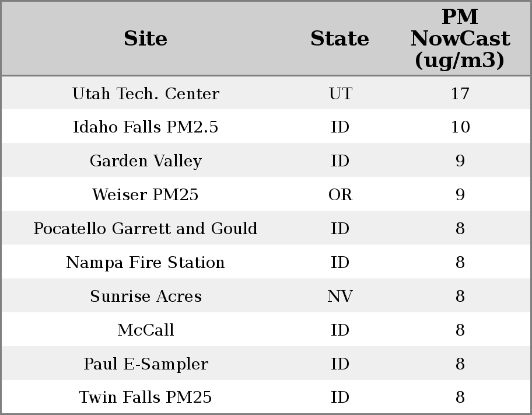Click the state cell in McCall row
The image size is (532, 415).
(340, 330)
